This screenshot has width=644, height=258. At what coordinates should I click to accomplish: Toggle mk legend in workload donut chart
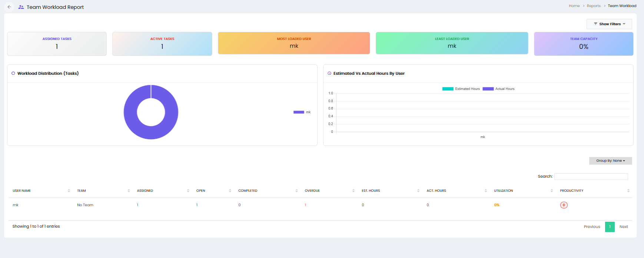[302, 112]
